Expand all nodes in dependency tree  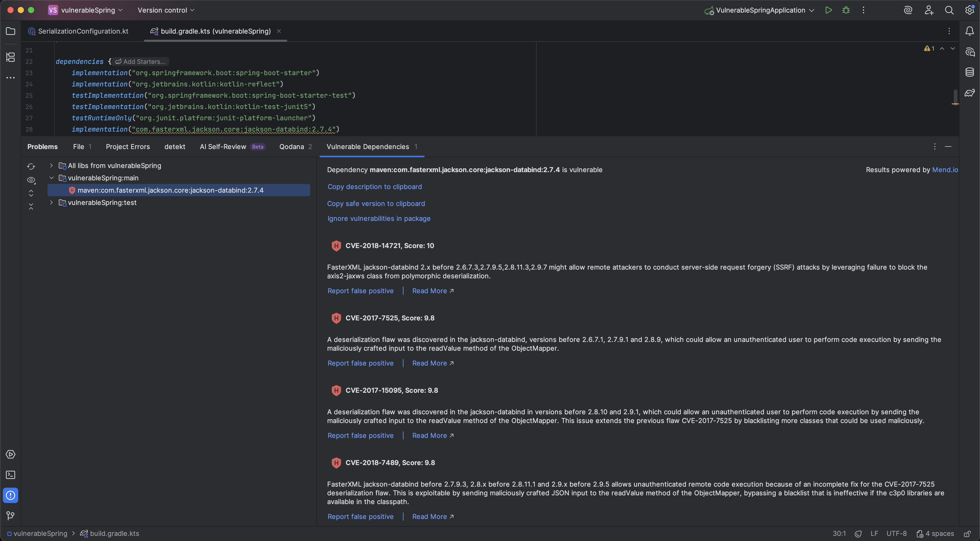[x=31, y=193]
